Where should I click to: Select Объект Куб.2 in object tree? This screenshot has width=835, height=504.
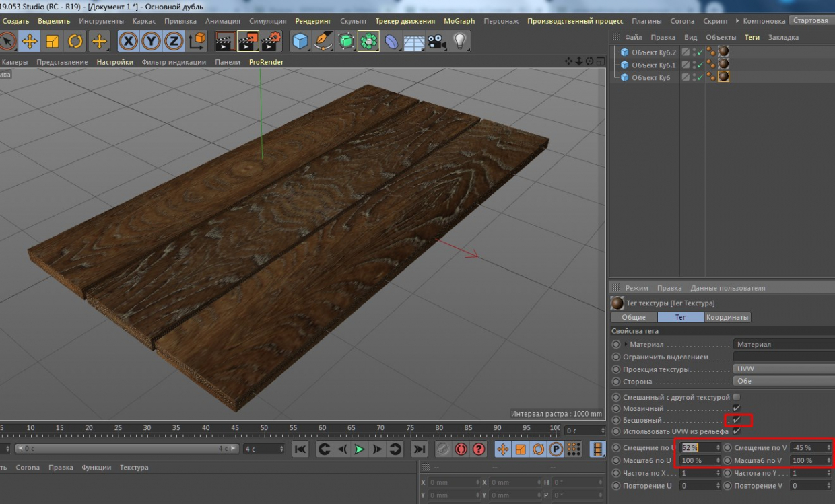[653, 52]
